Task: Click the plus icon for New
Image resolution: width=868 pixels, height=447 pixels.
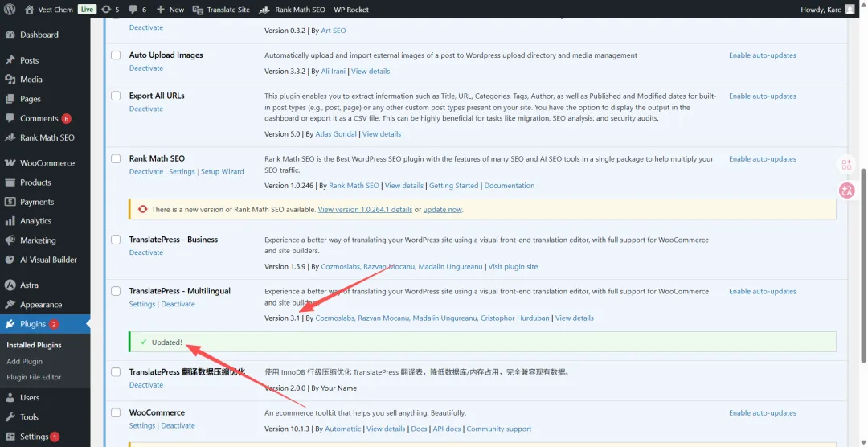Action: pyautogui.click(x=161, y=10)
